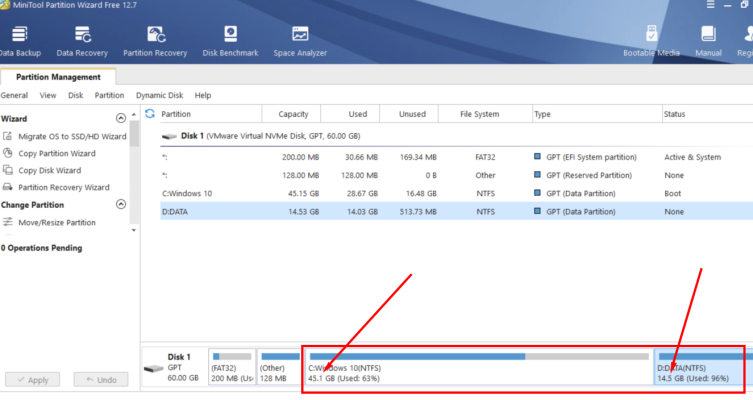This screenshot has width=753, height=400.
Task: Open the Partition menu
Action: [x=109, y=95]
